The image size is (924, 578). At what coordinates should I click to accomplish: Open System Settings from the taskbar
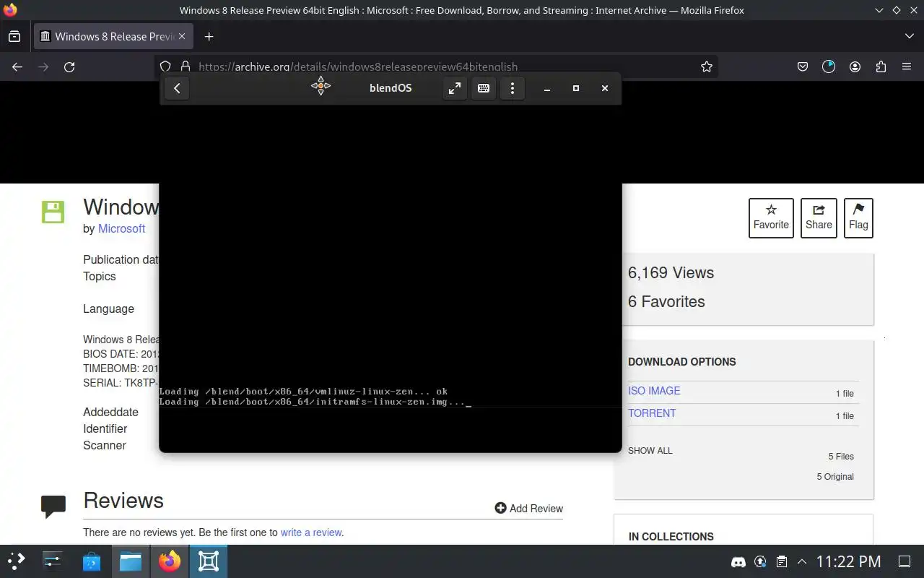point(53,561)
